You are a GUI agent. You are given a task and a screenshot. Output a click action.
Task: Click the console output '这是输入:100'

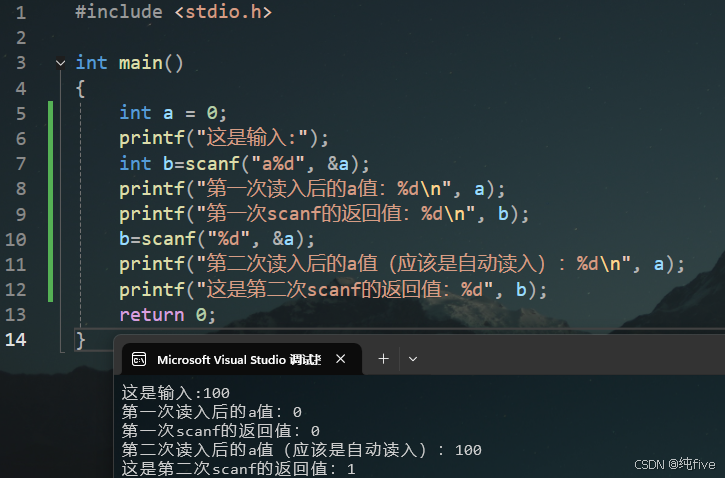click(x=176, y=393)
